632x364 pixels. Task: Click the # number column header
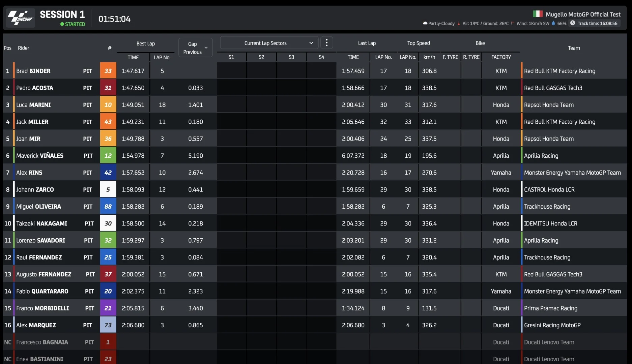coord(109,48)
